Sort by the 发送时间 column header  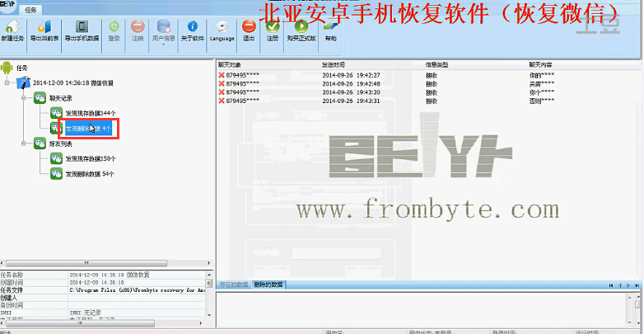[333, 65]
